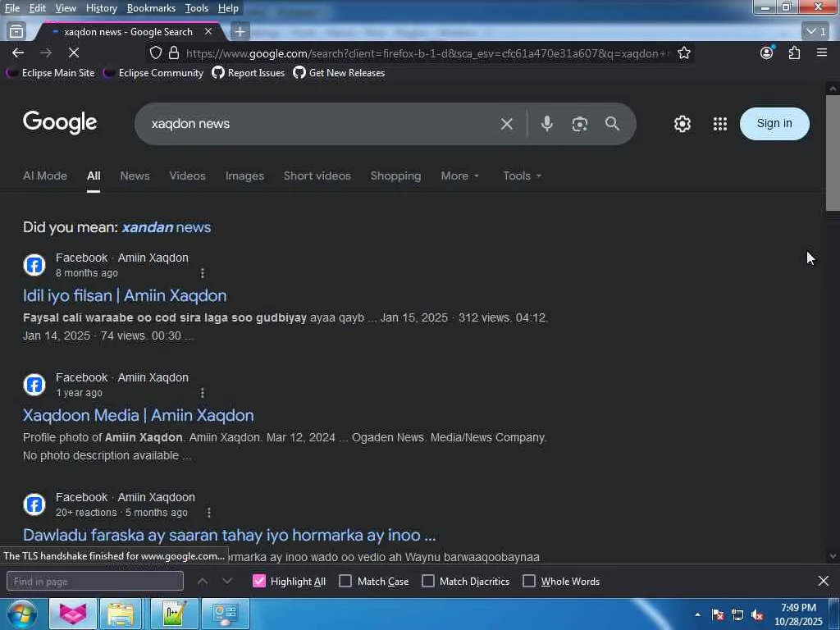Start voice search with the microphone
The image size is (840, 630).
[546, 124]
